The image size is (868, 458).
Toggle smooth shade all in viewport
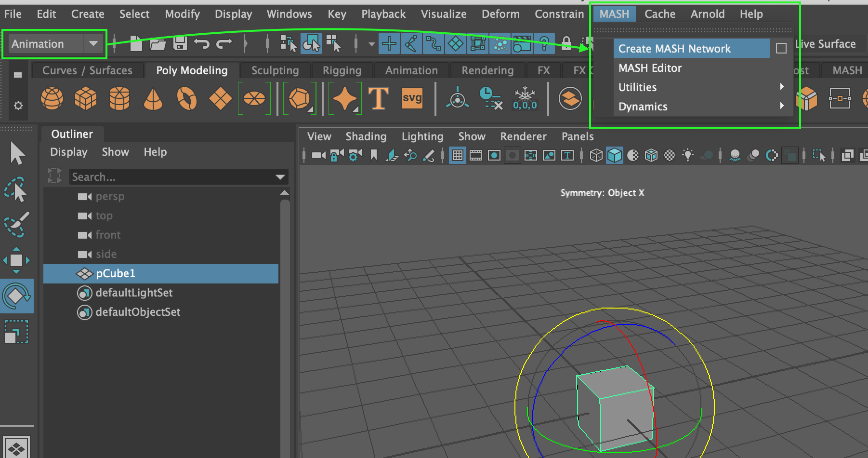(x=615, y=155)
